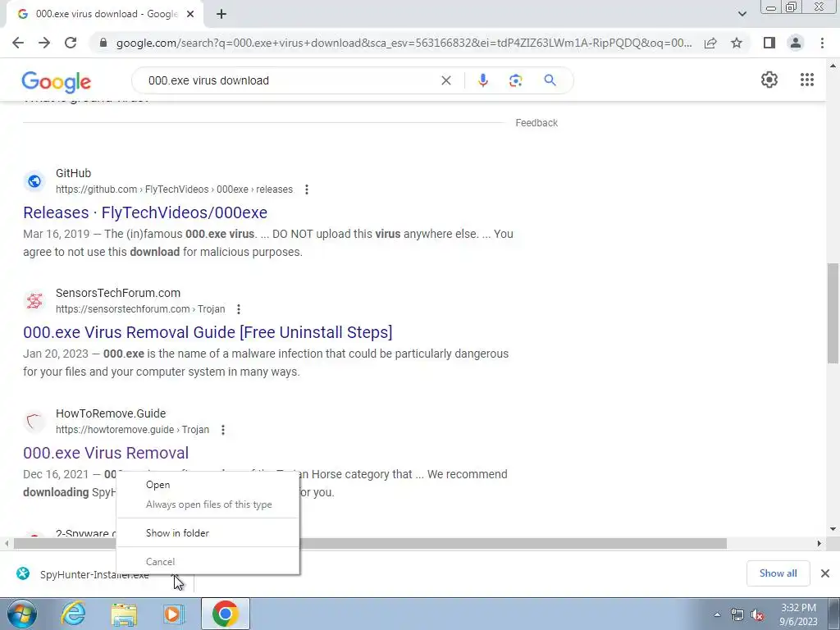Open a new browser tab
The width and height of the screenshot is (840, 630).
(221, 14)
